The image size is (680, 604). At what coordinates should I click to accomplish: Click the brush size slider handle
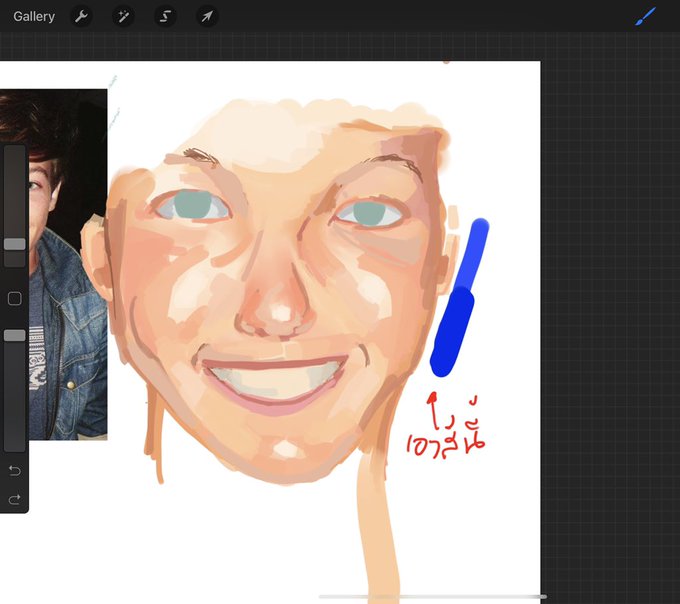pyautogui.click(x=15, y=244)
